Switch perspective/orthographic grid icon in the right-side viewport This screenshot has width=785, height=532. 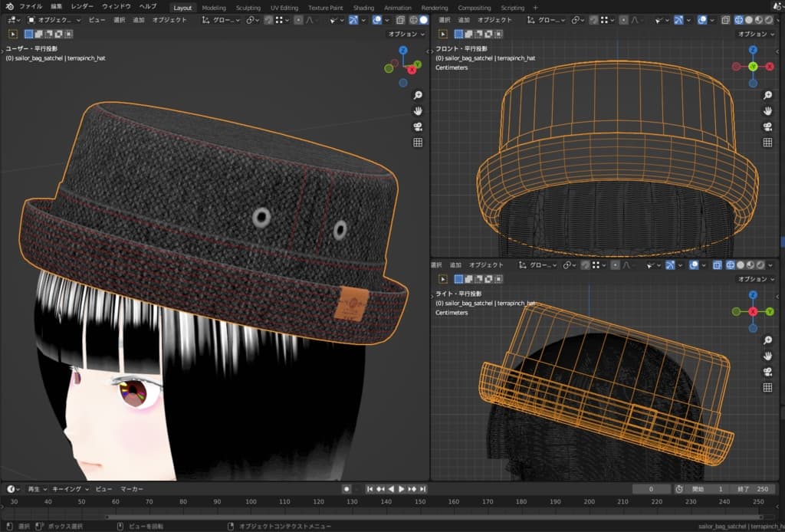767,388
